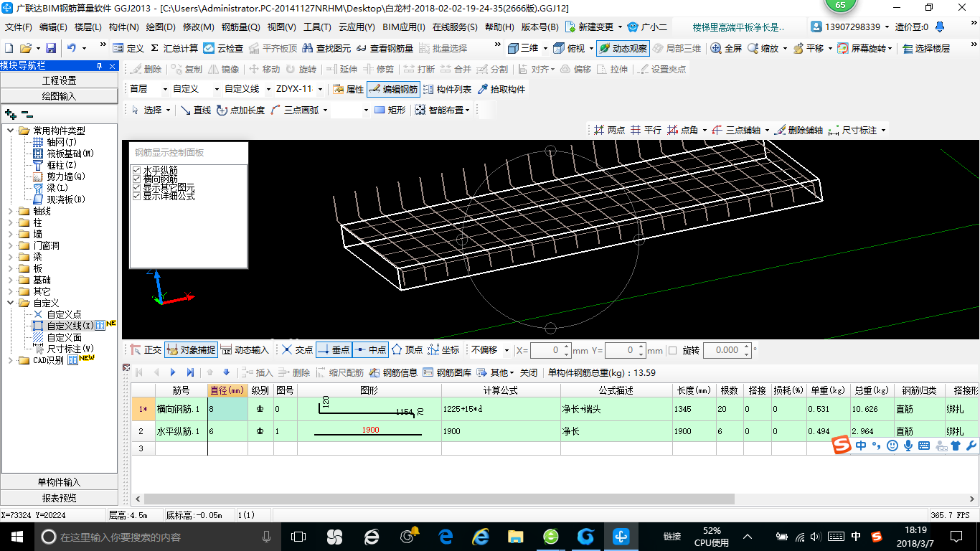Open the 楼层(L) menu
Screen dimensions: 980x551
(x=88, y=27)
